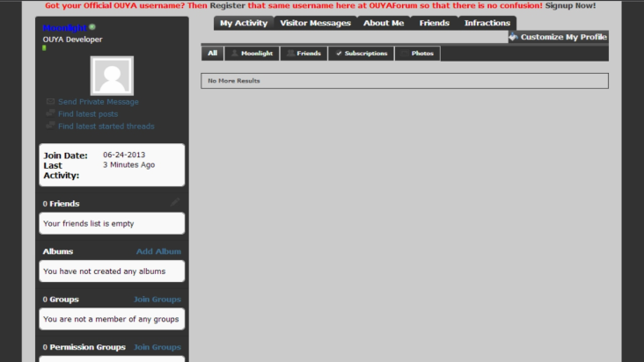This screenshot has height=362, width=644.
Task: Click the join date 06-24-2013
Action: [x=124, y=155]
